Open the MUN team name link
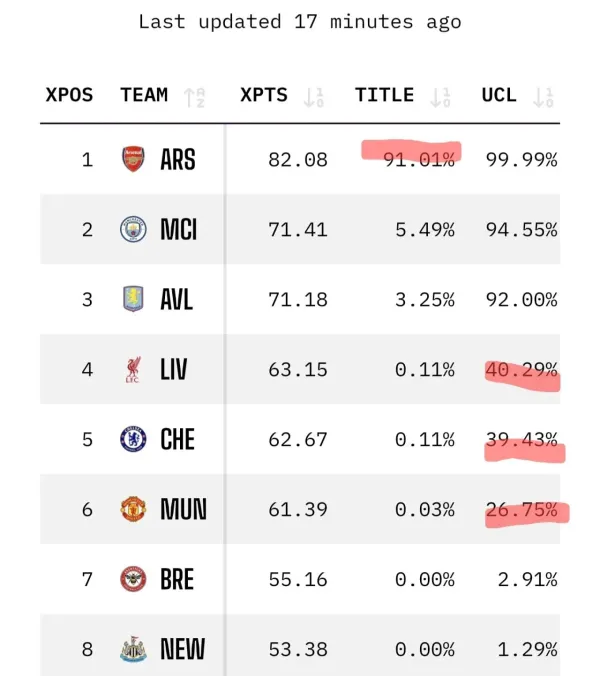Image resolution: width=600 pixels, height=676 pixels. 184,509
